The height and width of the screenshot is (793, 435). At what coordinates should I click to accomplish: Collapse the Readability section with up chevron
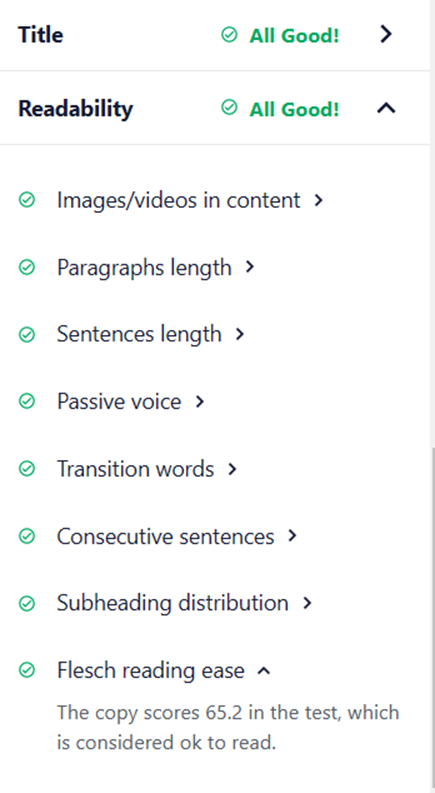tap(386, 108)
